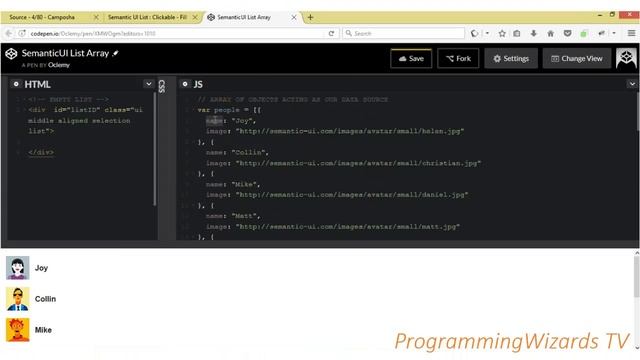The width and height of the screenshot is (640, 360).
Task: Open dropdown arrow next to hamburger menu
Action: tap(614, 33)
